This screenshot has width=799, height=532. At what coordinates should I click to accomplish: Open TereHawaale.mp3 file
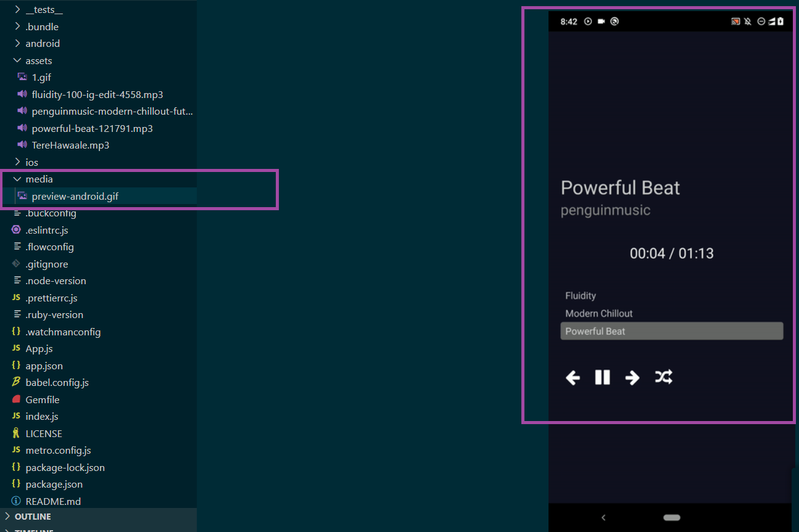point(70,145)
